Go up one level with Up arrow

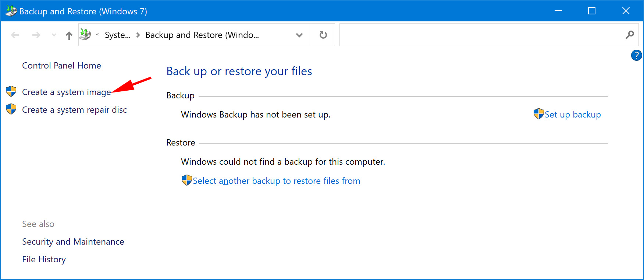[69, 35]
